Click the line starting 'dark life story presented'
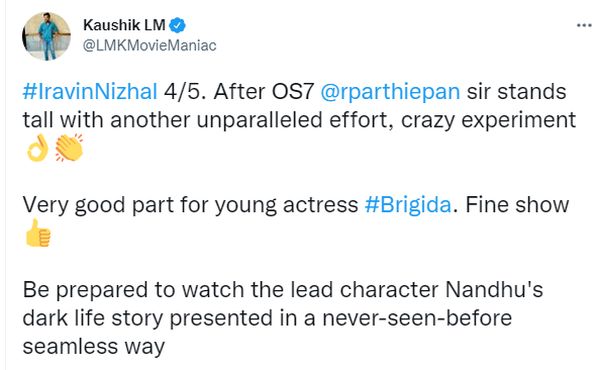This screenshot has width=600, height=370. click(267, 318)
